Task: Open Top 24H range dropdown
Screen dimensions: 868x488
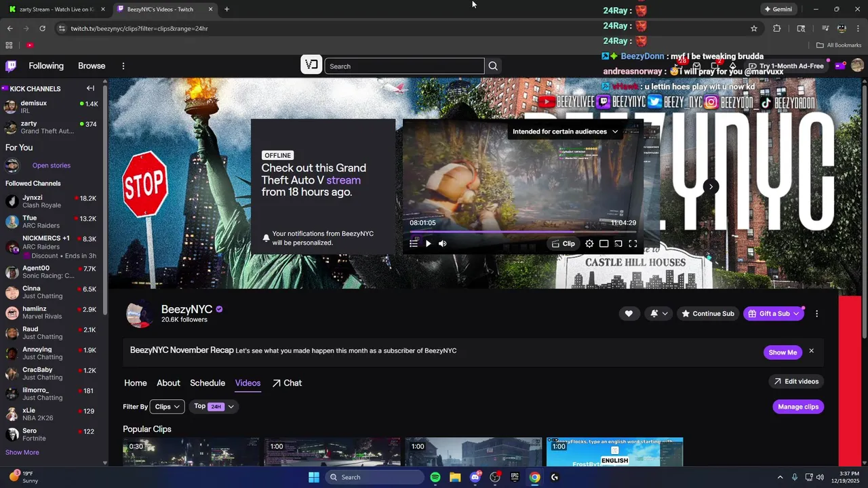Action: click(x=214, y=407)
